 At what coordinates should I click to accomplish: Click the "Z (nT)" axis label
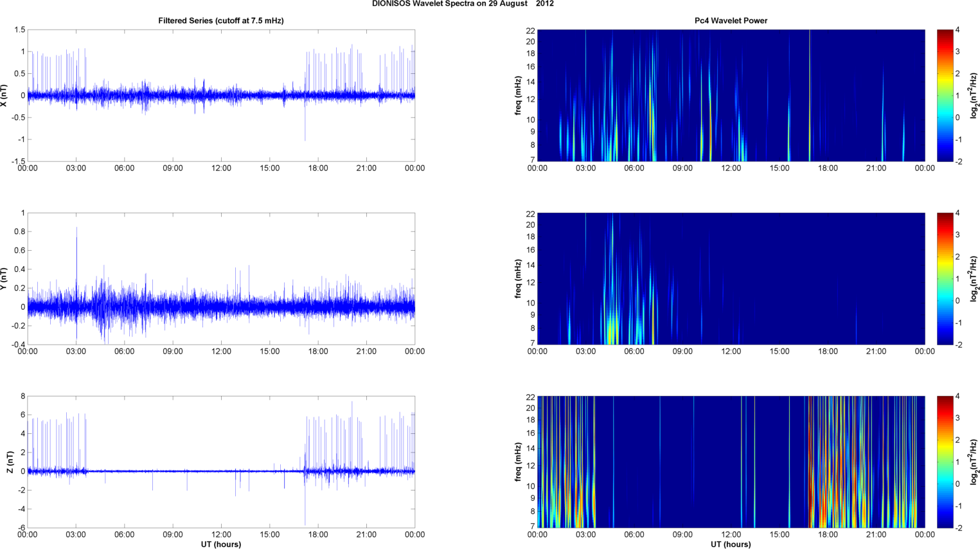10,462
